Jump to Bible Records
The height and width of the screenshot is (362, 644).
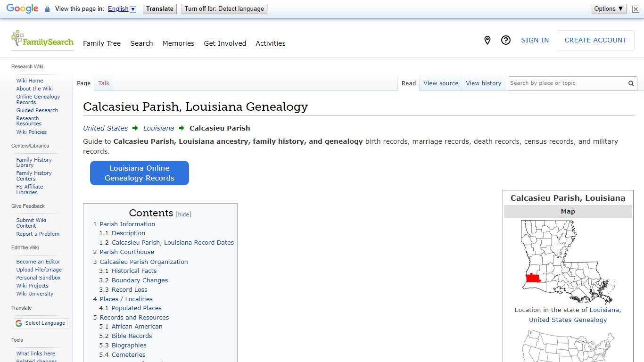pos(132,336)
